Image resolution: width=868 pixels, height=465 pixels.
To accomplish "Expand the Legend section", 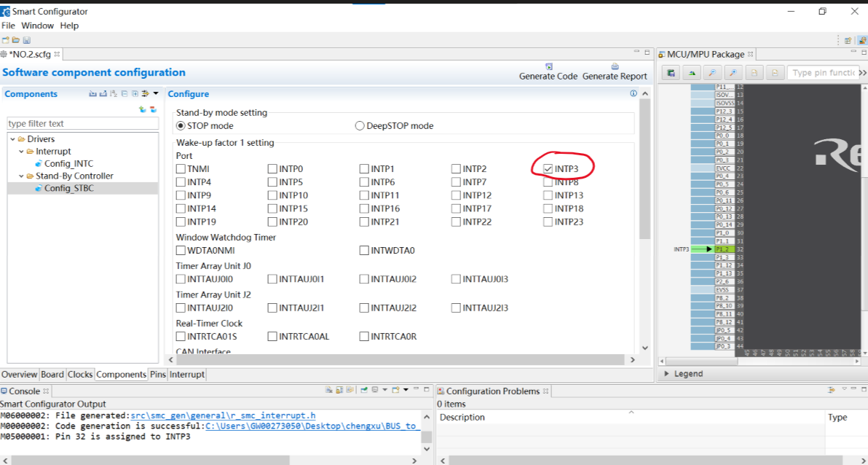I will tap(666, 374).
